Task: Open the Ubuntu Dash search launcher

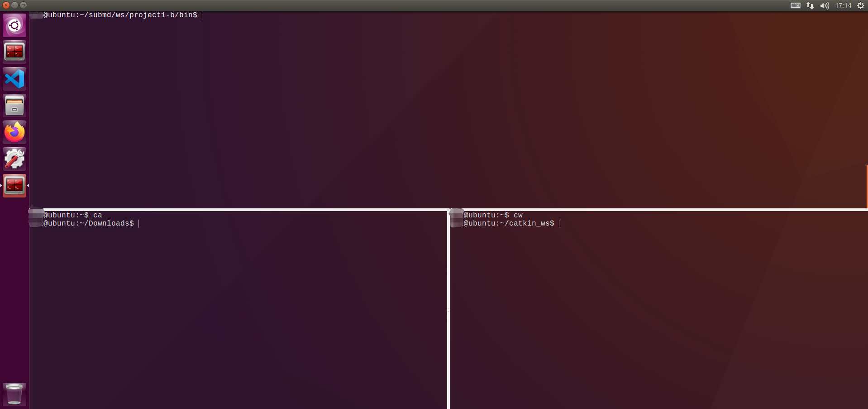Action: 14,25
